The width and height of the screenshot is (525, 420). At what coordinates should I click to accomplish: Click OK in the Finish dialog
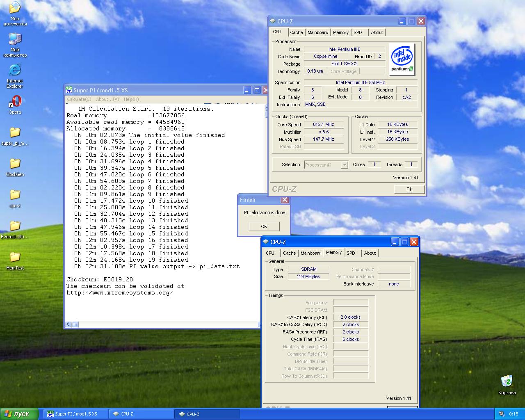click(x=264, y=226)
